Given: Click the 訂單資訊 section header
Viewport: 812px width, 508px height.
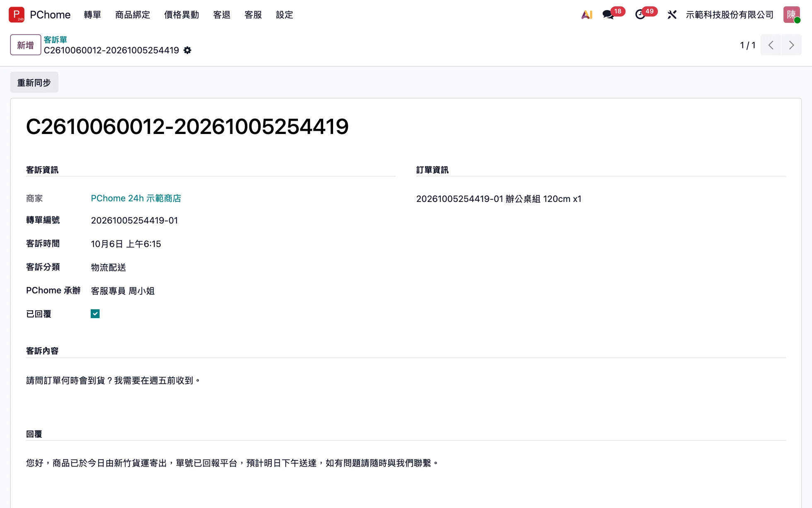Looking at the screenshot, I should (x=433, y=170).
